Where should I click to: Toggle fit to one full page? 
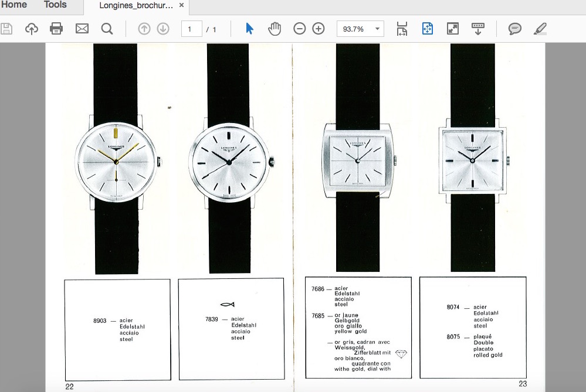tap(427, 29)
